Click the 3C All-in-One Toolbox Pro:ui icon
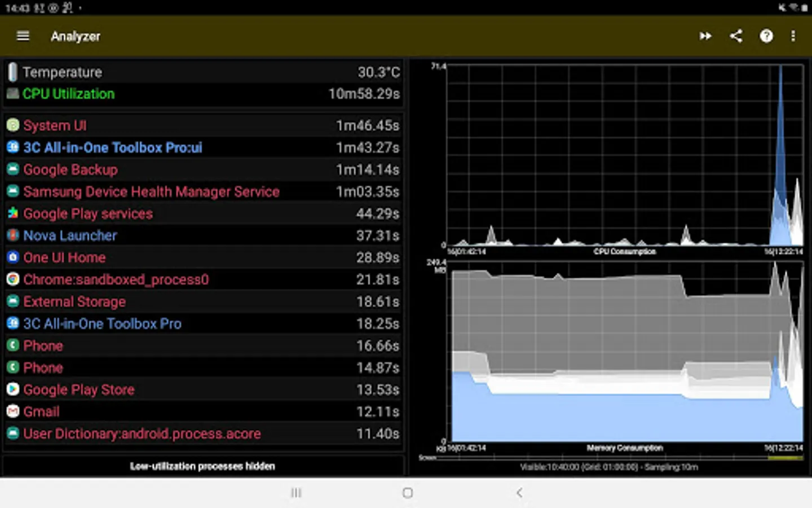This screenshot has height=508, width=812. pos(13,147)
